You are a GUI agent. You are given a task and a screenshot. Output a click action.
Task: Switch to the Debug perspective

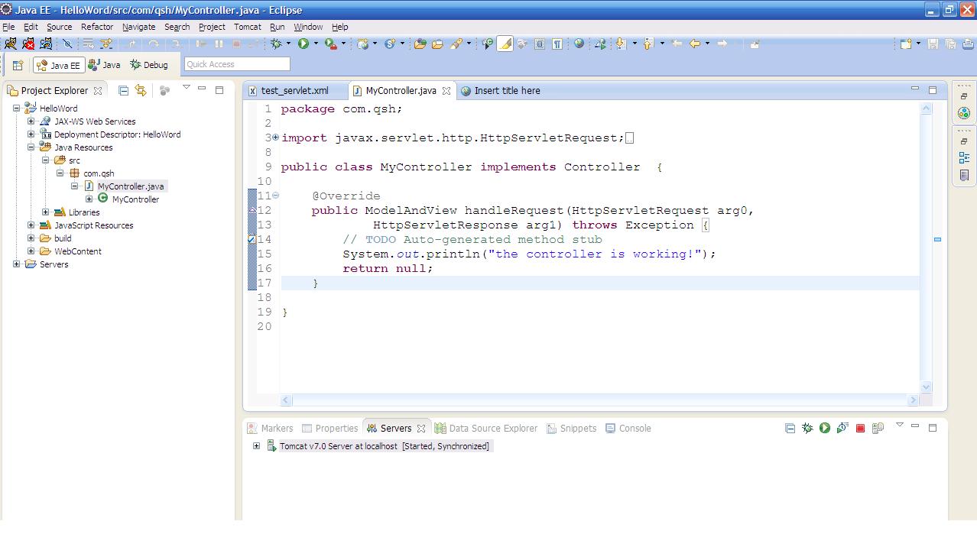[x=149, y=65]
